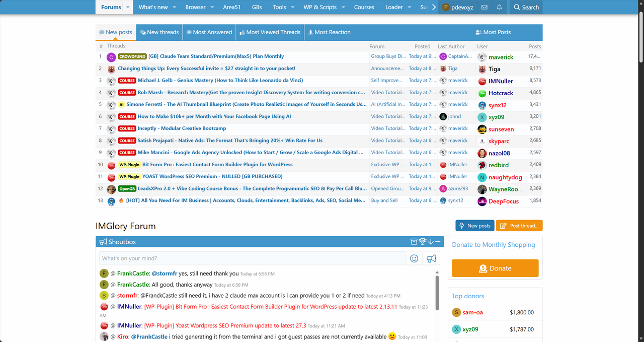Viewport: 644px width, 342px height.
Task: Switch to Most Answered tab
Action: coord(209,32)
